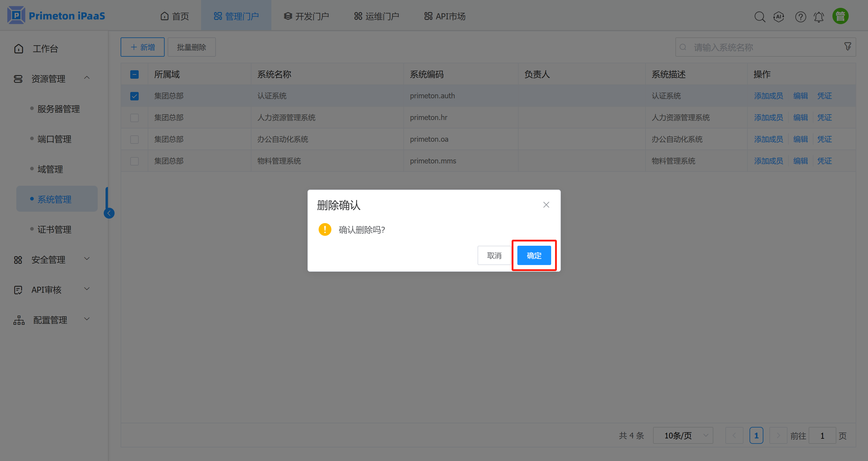
Task: Open the admin avatar menu
Action: click(x=840, y=16)
